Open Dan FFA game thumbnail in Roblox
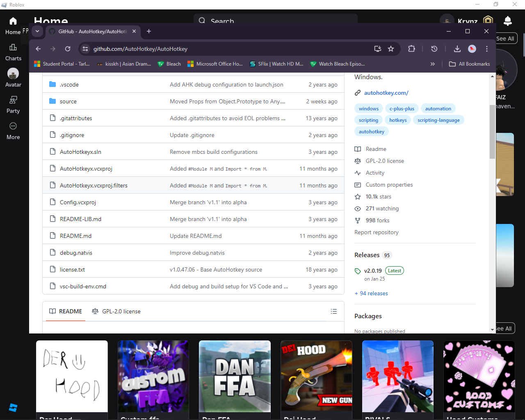 pos(235,376)
